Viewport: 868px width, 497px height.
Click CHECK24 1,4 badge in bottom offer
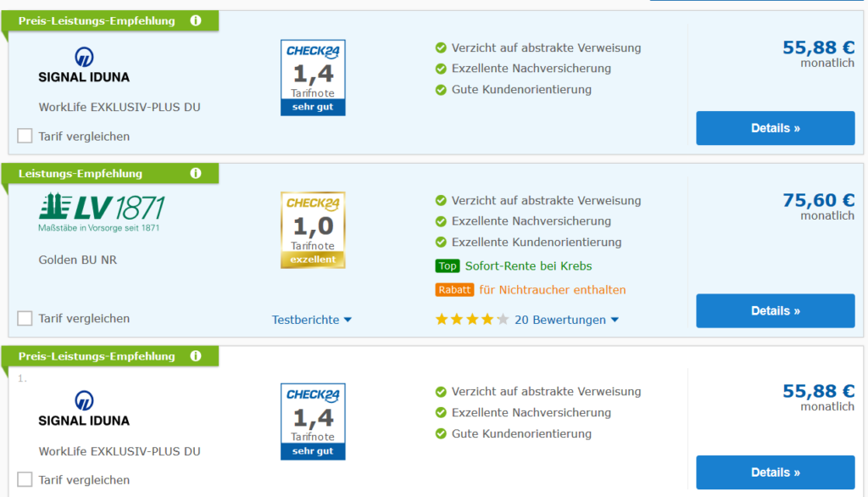pos(313,422)
